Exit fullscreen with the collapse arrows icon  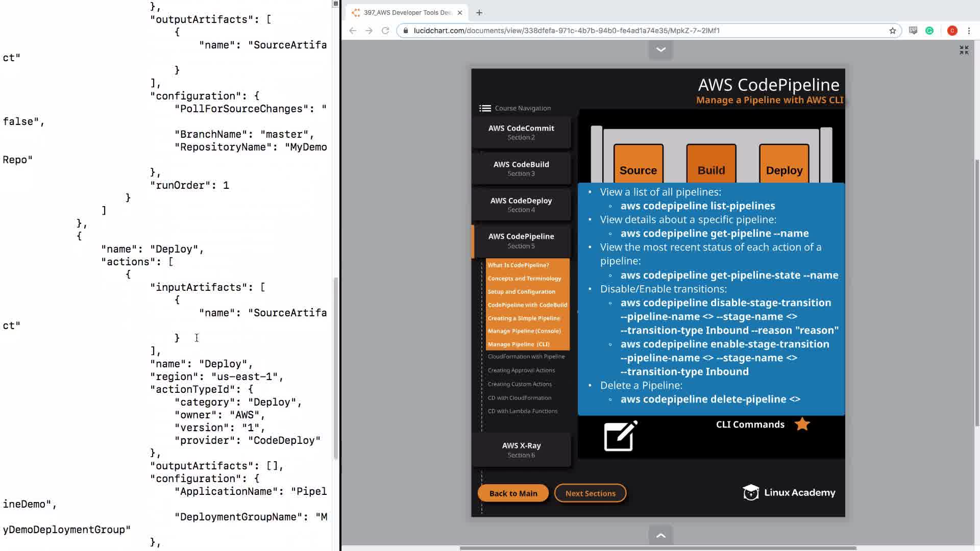[x=964, y=50]
